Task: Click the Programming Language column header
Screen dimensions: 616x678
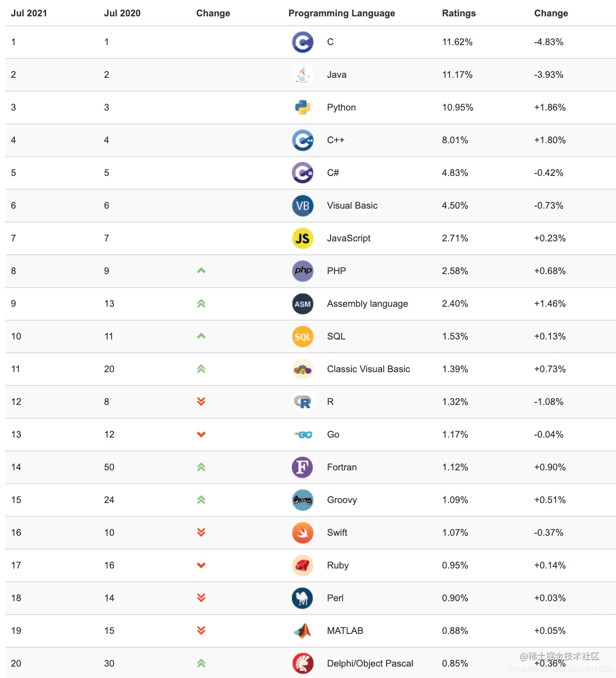Action: coord(341,13)
